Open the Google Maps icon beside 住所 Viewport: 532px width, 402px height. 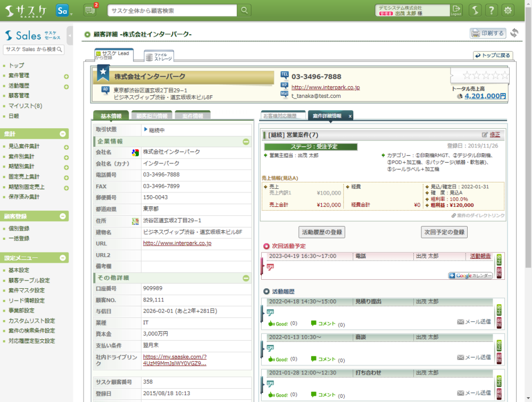pos(135,221)
